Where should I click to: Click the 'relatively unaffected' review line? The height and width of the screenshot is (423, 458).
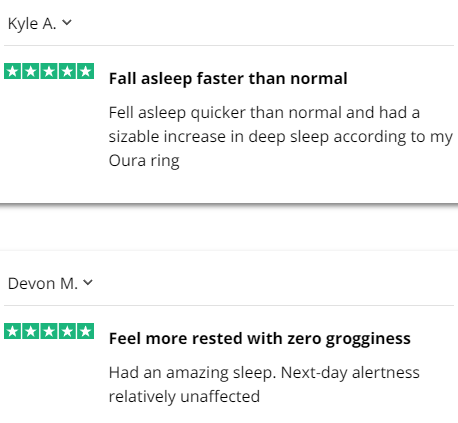point(184,397)
